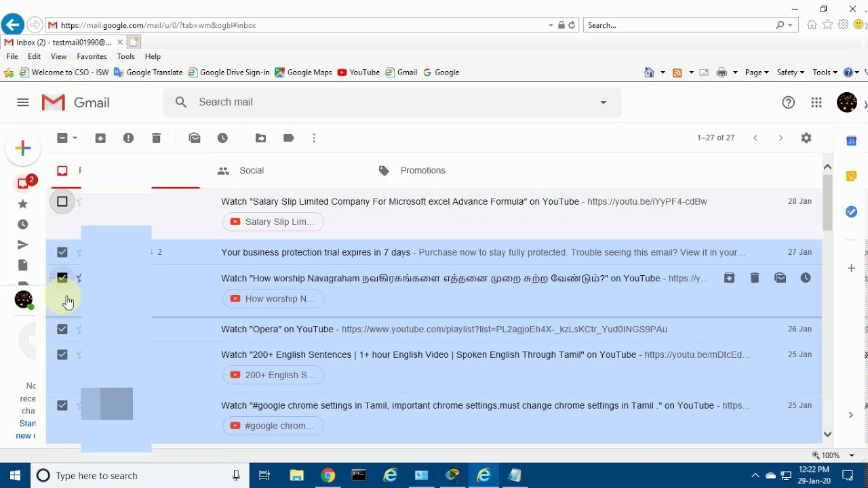
Task: Open the IE Tools command bar dropdown
Action: point(825,73)
